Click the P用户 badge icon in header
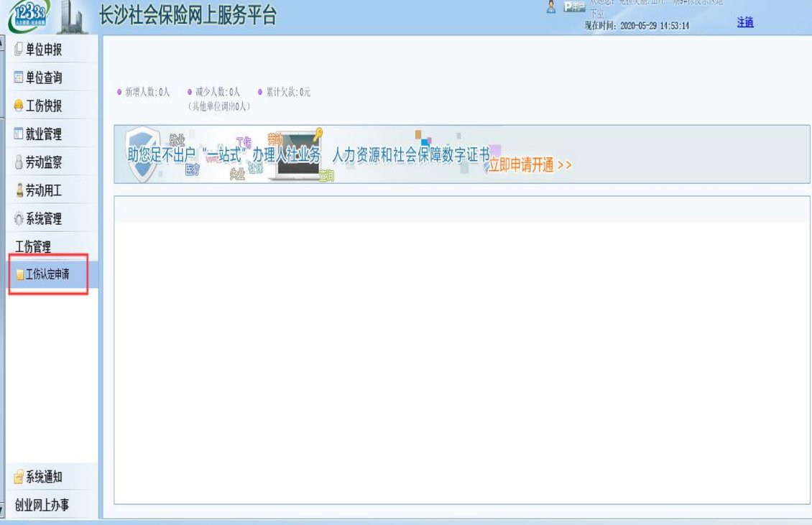812x525 pixels. pyautogui.click(x=574, y=6)
